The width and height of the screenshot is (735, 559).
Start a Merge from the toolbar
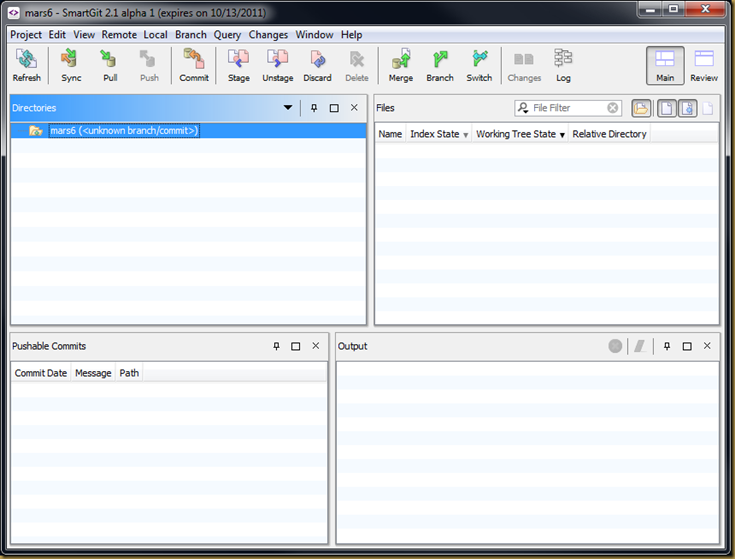click(x=400, y=65)
